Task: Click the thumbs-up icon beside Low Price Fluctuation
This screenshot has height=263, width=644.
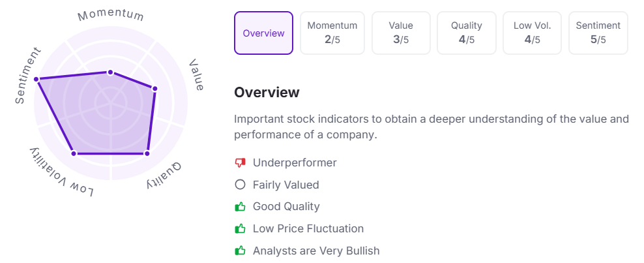Action: (240, 228)
